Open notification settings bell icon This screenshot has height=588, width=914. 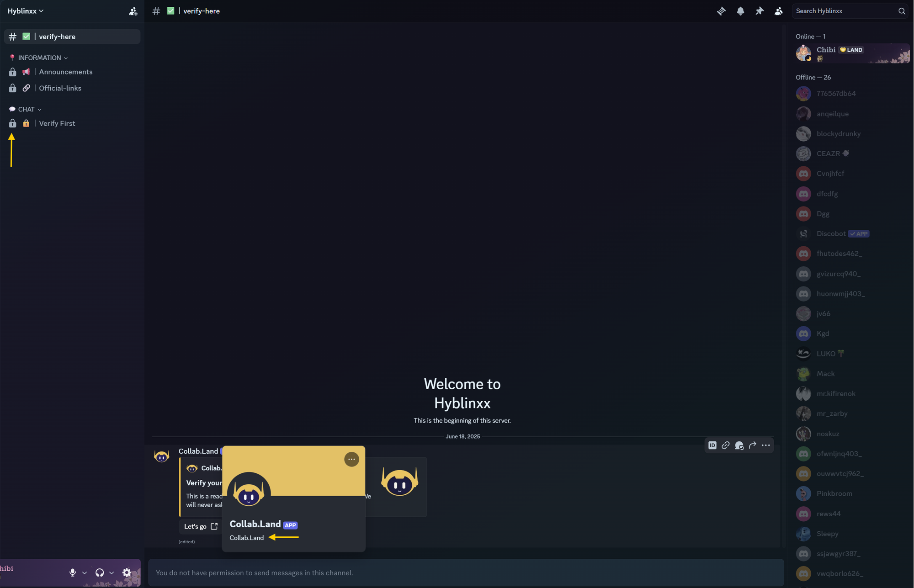point(740,11)
